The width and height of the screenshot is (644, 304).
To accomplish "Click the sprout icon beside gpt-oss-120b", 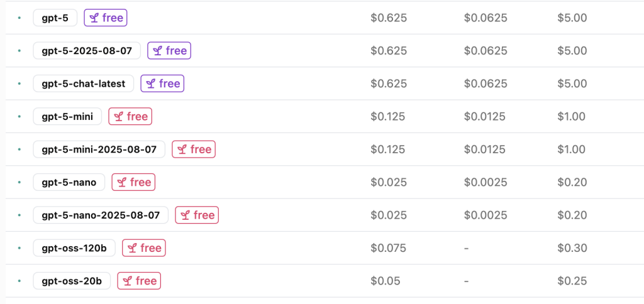I will coord(132,248).
